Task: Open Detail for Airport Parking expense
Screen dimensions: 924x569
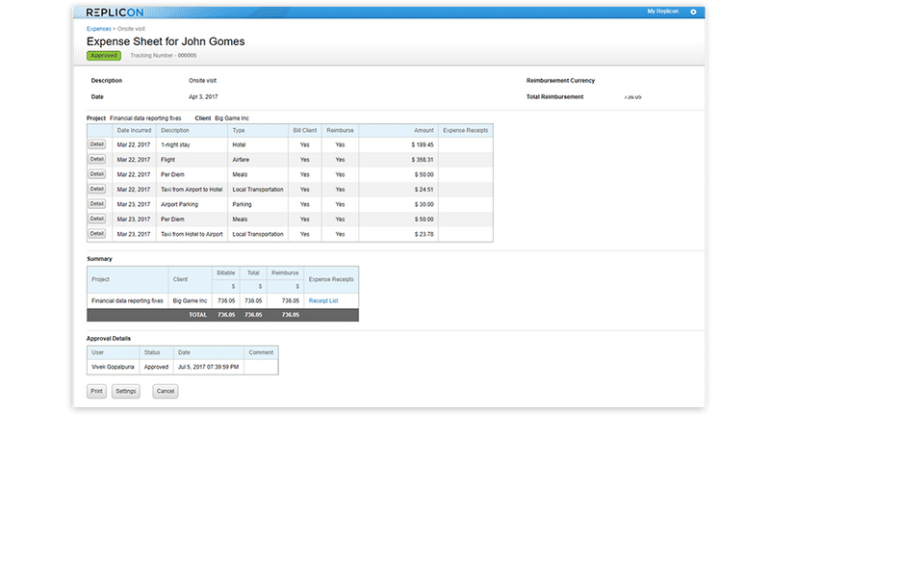Action: pos(96,204)
